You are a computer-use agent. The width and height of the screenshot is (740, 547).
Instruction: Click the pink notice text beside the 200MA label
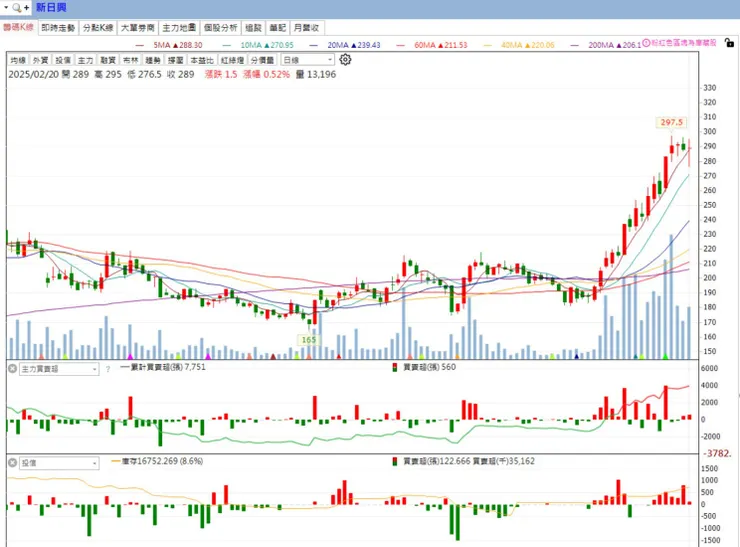tap(684, 43)
